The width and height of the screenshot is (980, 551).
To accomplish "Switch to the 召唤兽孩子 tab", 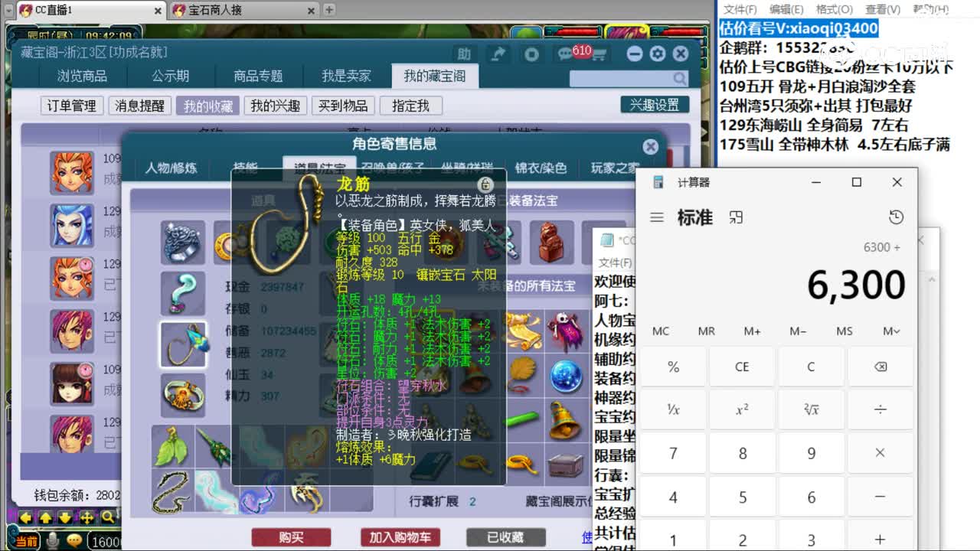I will point(394,169).
